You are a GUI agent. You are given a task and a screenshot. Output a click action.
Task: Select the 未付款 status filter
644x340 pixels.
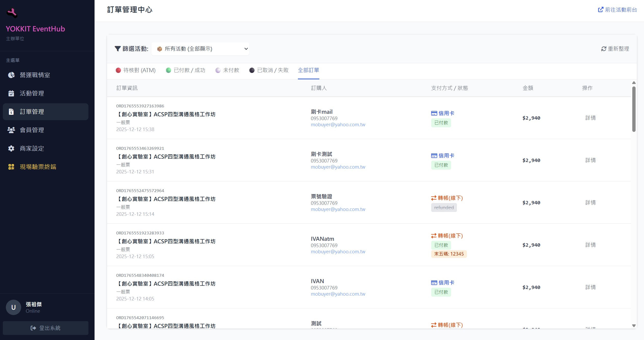(228, 70)
